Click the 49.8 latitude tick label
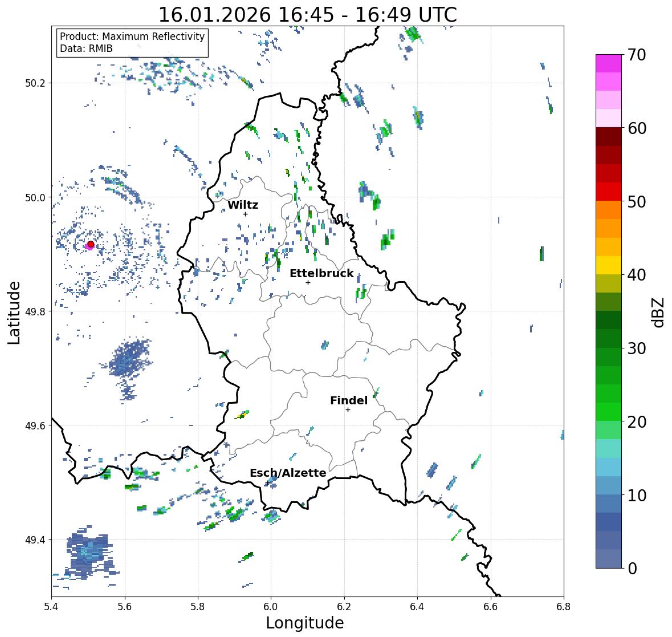The image size is (672, 637). [x=35, y=311]
